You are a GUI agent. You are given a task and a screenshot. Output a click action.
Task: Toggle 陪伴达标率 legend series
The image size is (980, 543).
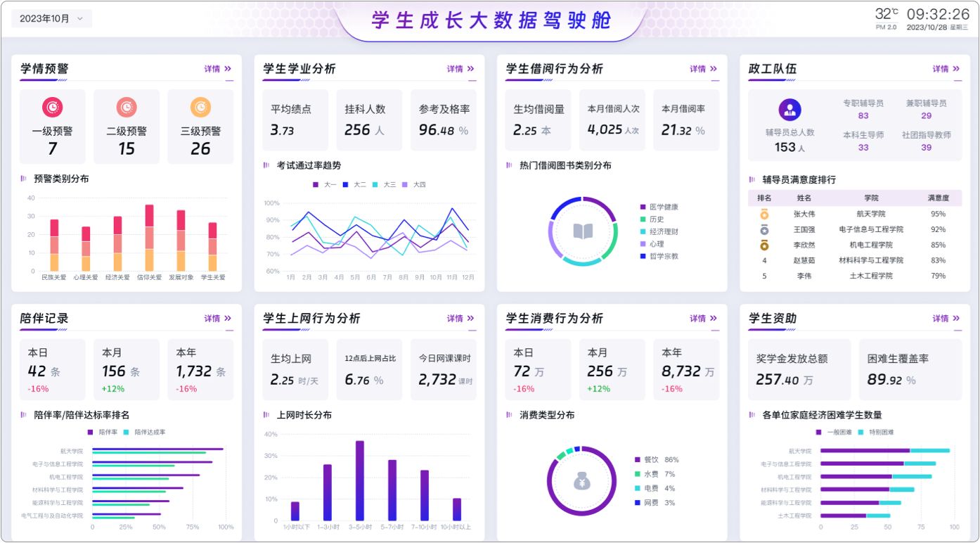144,432
